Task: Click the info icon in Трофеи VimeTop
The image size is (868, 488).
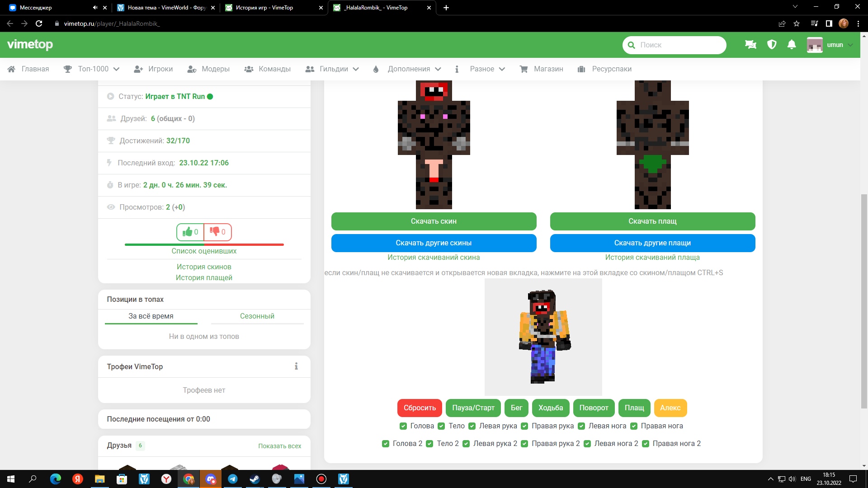Action: click(296, 366)
